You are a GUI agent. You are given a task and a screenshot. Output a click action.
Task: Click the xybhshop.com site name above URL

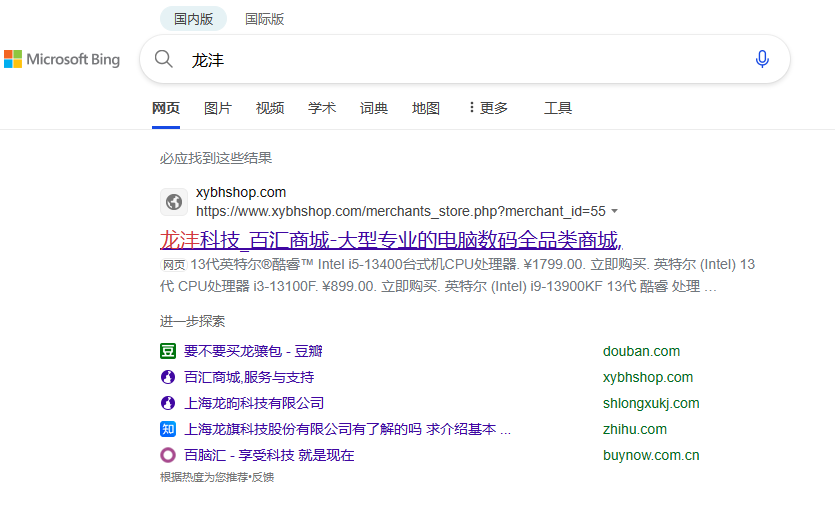click(241, 192)
